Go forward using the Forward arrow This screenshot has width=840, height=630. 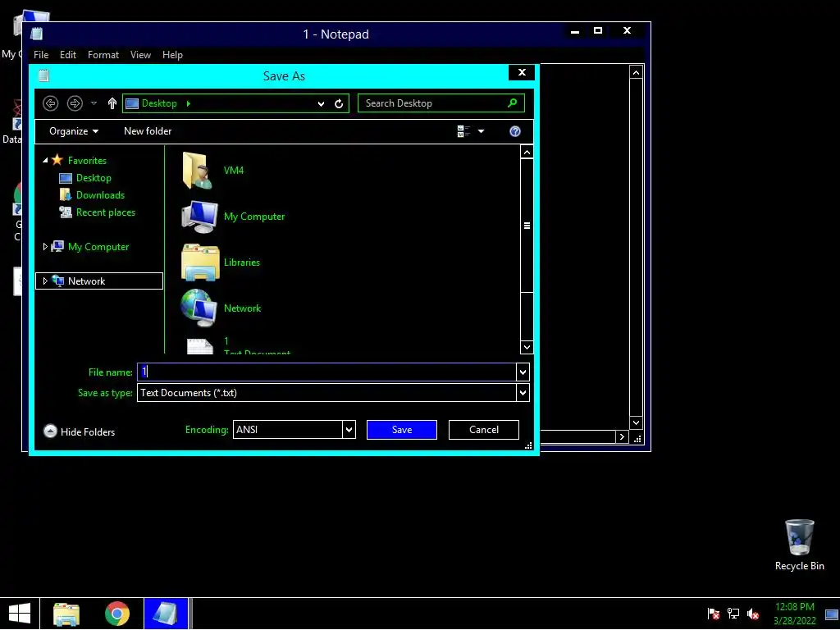click(75, 103)
